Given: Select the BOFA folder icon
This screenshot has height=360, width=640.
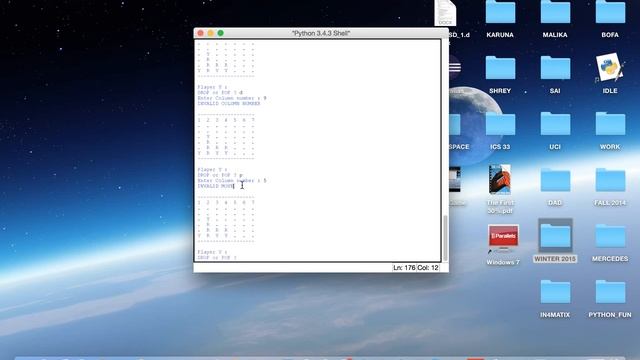Looking at the screenshot, I should (x=610, y=12).
